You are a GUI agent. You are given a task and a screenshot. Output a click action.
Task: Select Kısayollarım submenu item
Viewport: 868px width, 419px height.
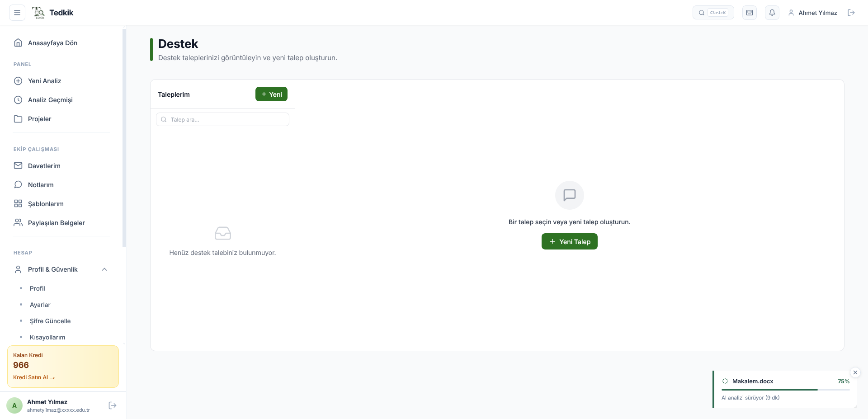point(47,337)
